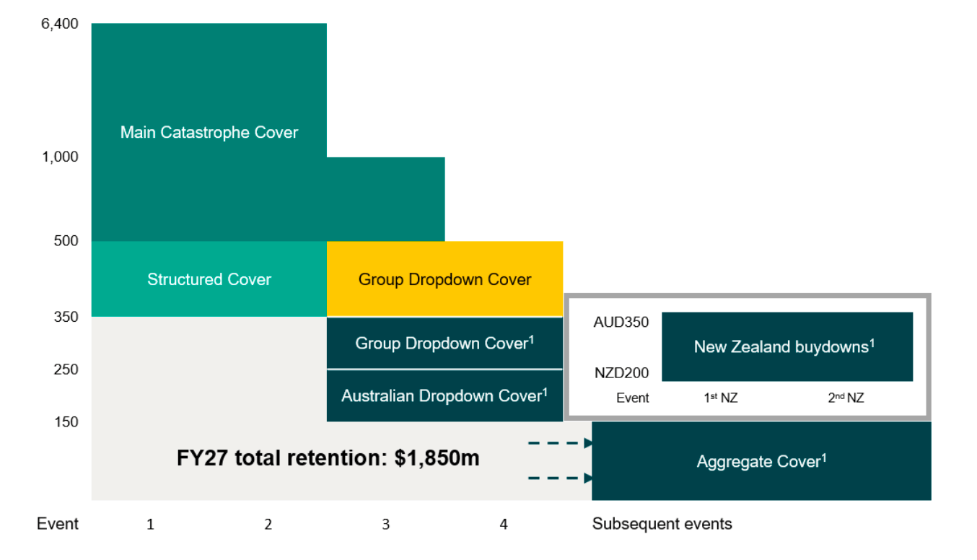Select the Structured Cover block label
Image resolution: width=977 pixels, height=560 pixels.
209,279
